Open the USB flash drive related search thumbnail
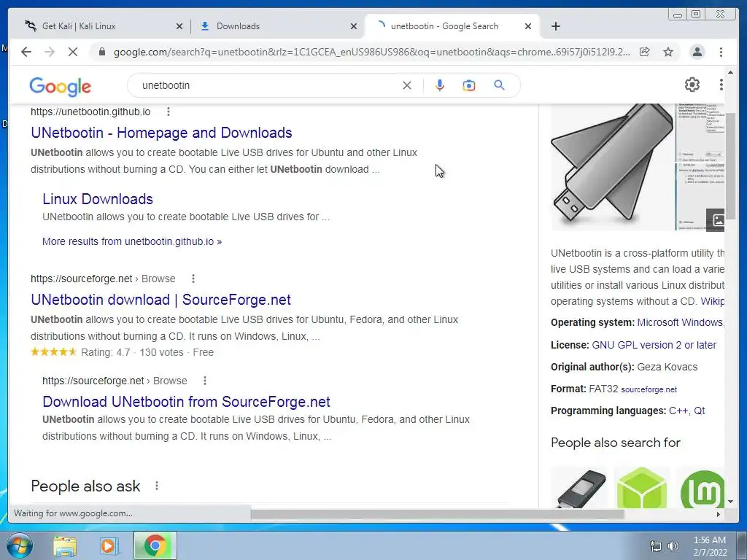The image size is (747, 560). tap(580, 488)
